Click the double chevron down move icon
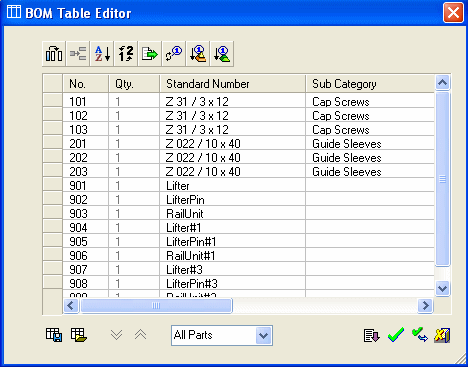The width and height of the screenshot is (468, 367). (x=116, y=335)
